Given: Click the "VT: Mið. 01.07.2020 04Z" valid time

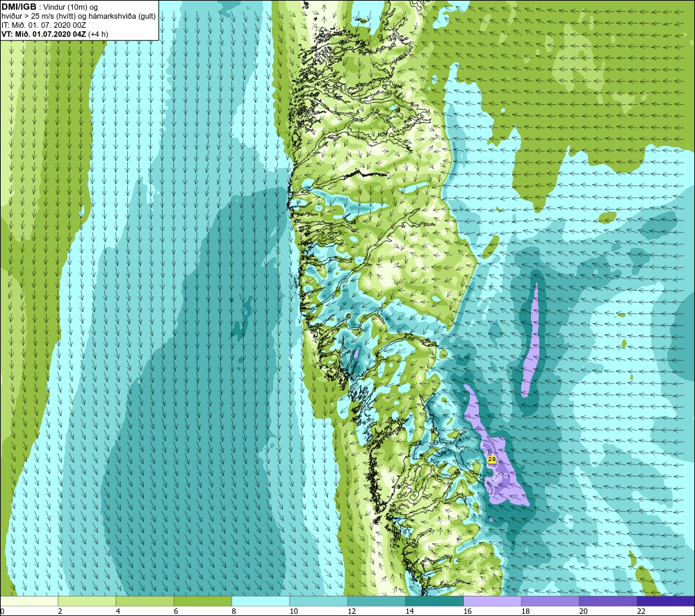Looking at the screenshot, I should click(x=44, y=34).
